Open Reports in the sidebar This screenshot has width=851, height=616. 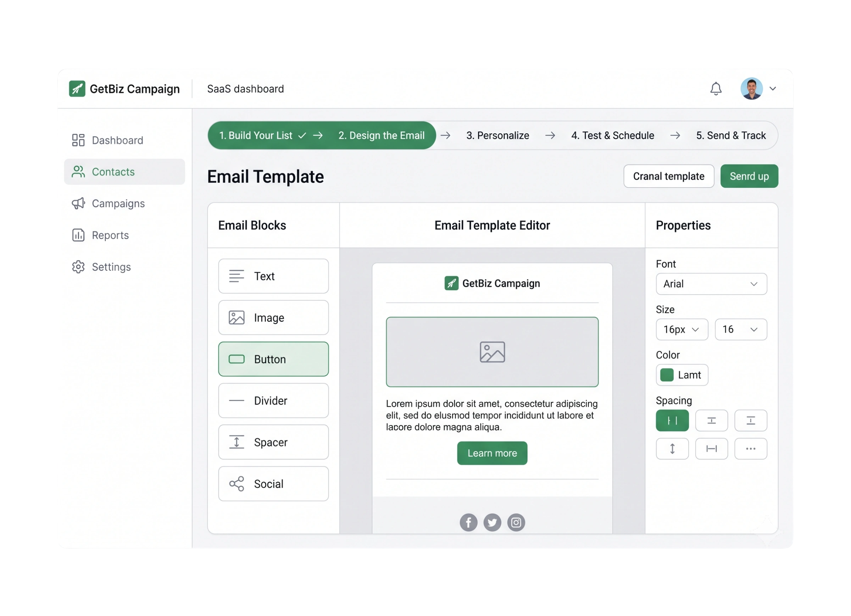click(124, 235)
